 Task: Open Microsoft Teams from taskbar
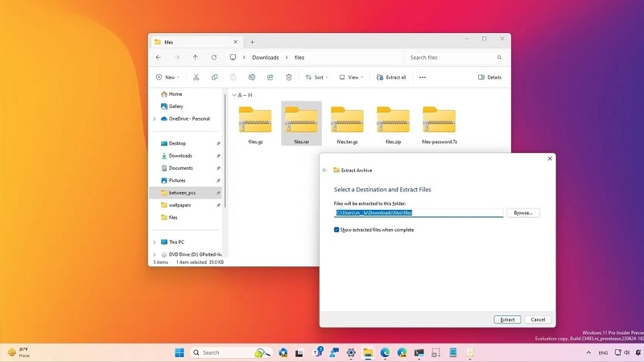(317, 352)
